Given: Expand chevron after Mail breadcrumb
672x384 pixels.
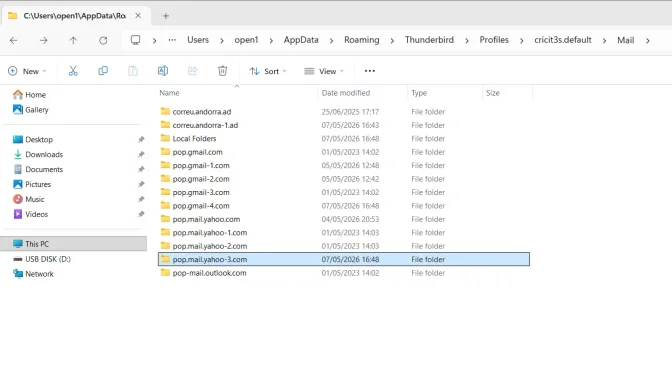Looking at the screenshot, I should pyautogui.click(x=648, y=41).
